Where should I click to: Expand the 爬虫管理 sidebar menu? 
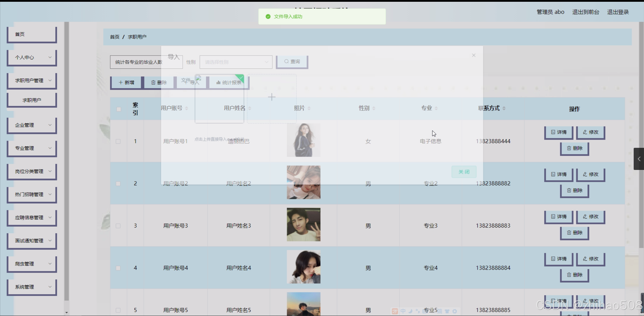tap(32, 264)
